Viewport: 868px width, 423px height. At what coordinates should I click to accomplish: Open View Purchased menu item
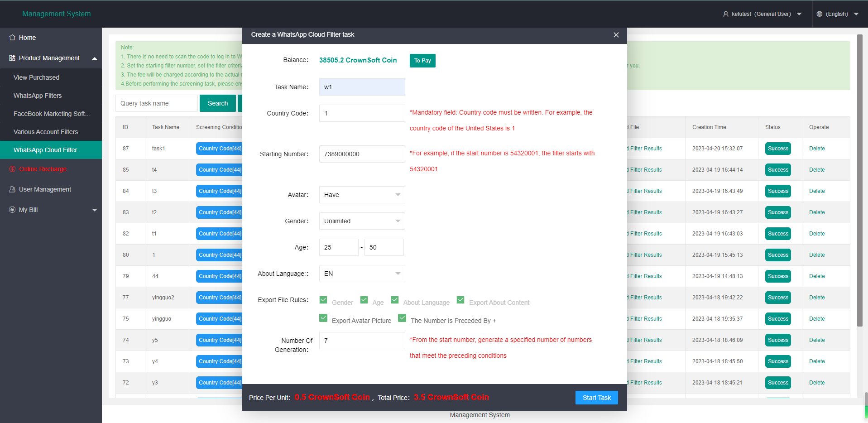[51, 77]
